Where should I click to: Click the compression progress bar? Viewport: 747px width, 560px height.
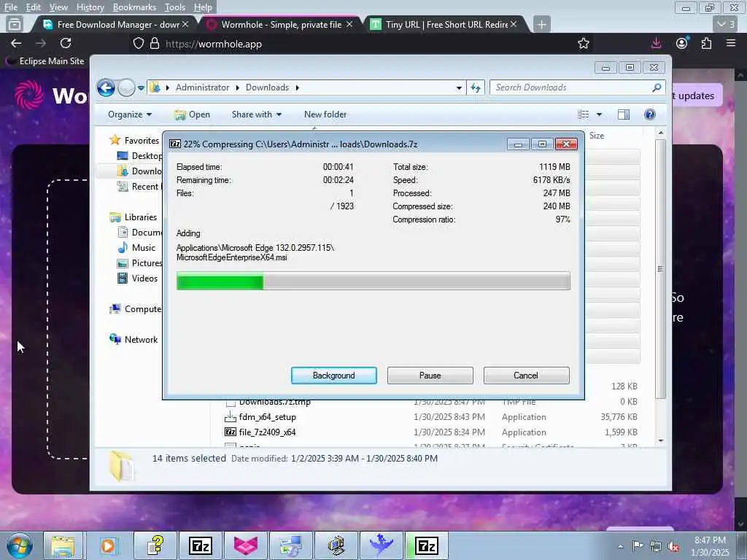tap(373, 281)
